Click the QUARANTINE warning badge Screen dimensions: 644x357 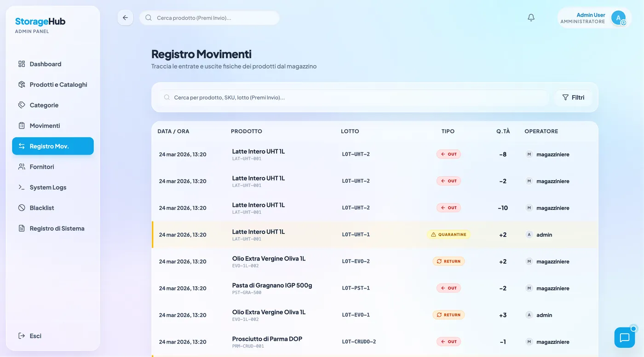(448, 234)
